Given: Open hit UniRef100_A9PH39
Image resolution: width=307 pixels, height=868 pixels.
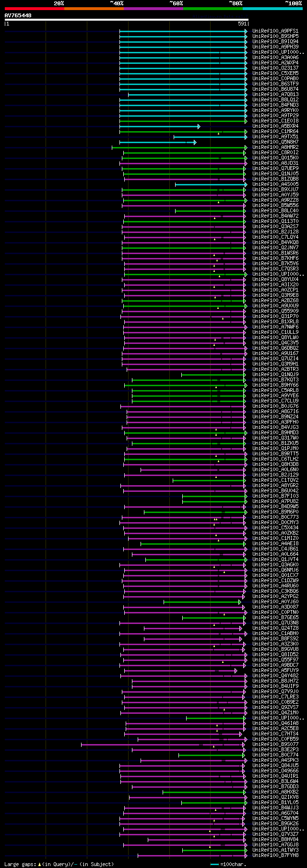Looking at the screenshot, I should pyautogui.click(x=275, y=47).
